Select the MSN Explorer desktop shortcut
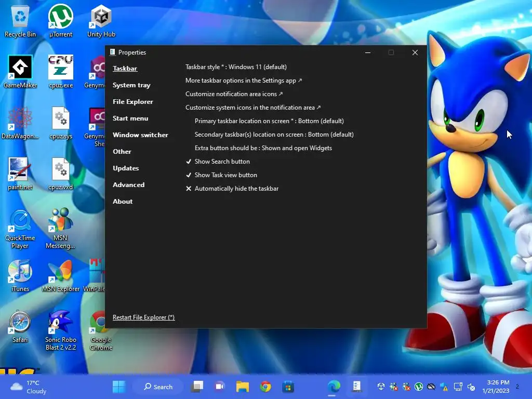 [61, 276]
